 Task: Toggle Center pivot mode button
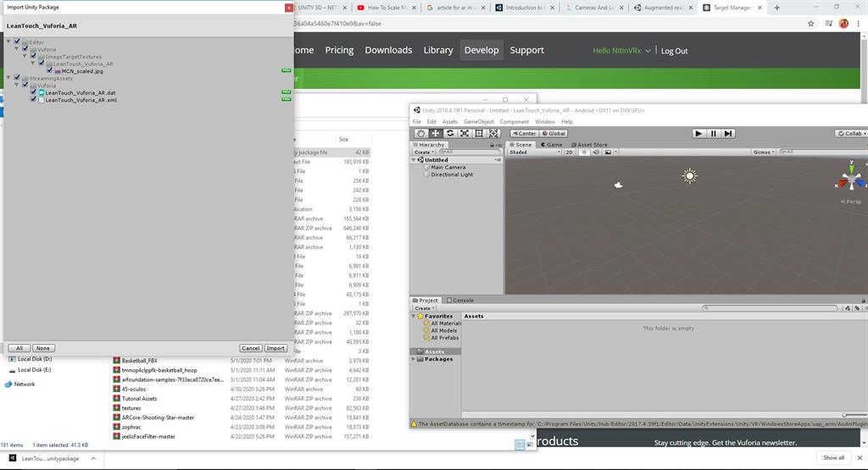click(x=524, y=133)
